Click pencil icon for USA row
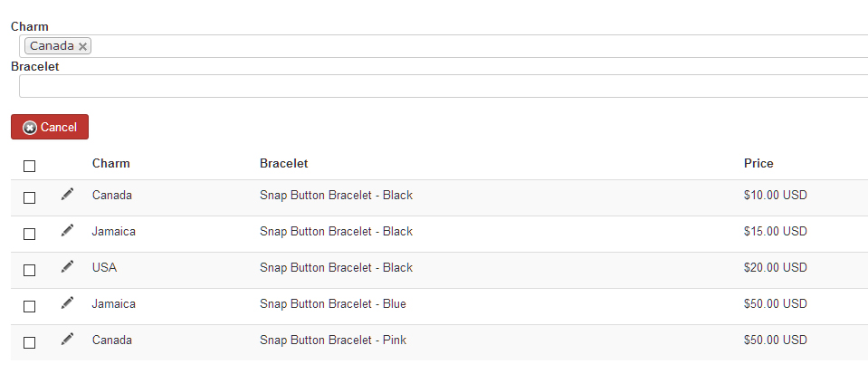The image size is (868, 374). pyautogui.click(x=67, y=266)
